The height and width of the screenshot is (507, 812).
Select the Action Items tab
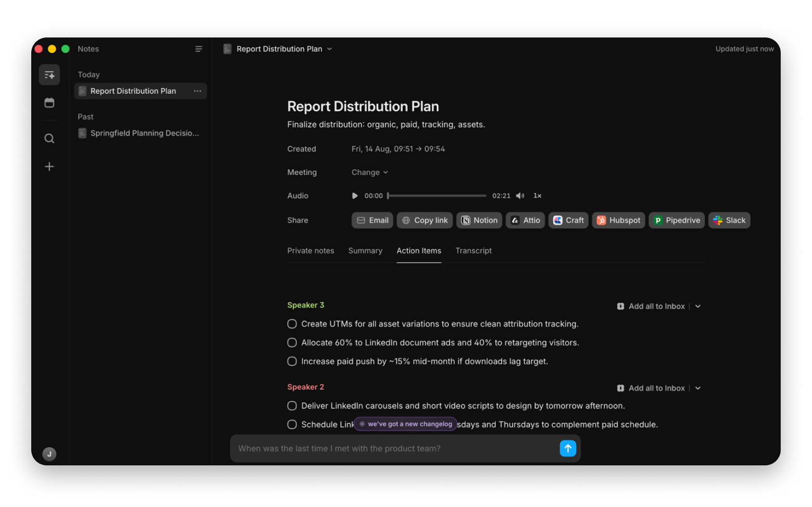[419, 251]
